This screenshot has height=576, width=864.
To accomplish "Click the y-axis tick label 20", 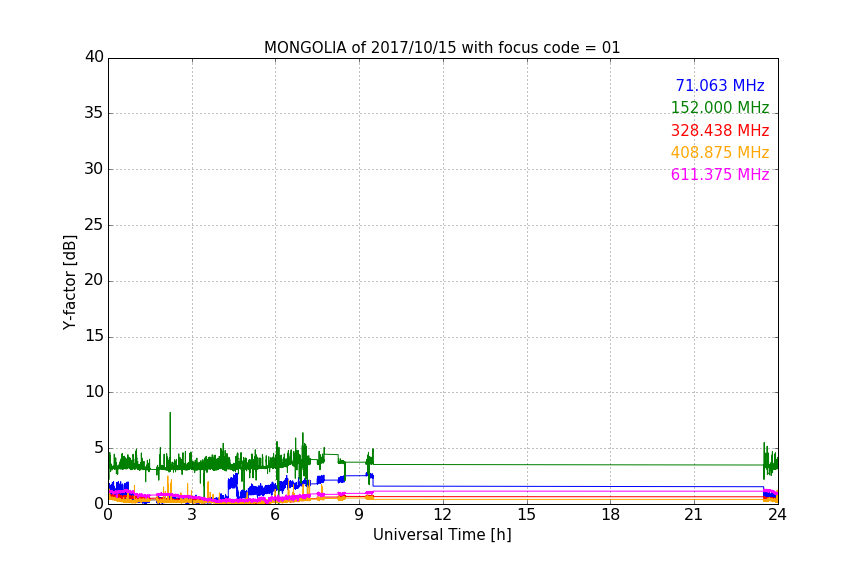I will pyautogui.click(x=94, y=280).
